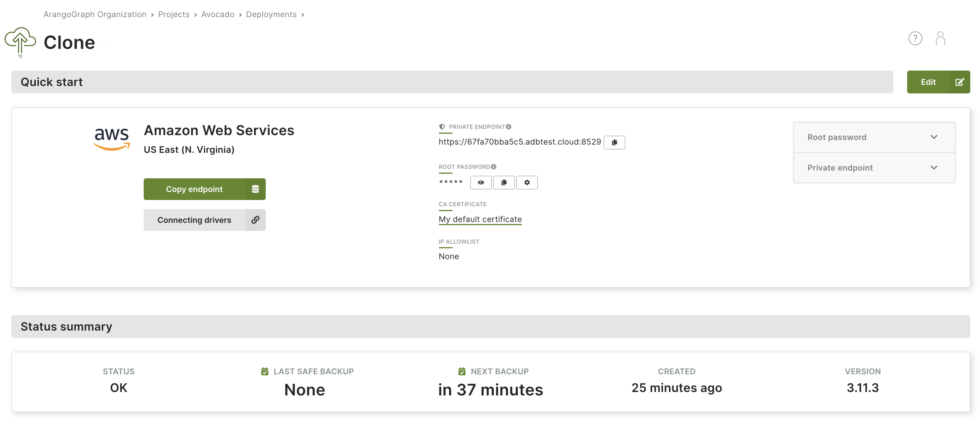The image size is (980, 424).
Task: Go to Avocado project breadcrumb
Action: click(218, 15)
